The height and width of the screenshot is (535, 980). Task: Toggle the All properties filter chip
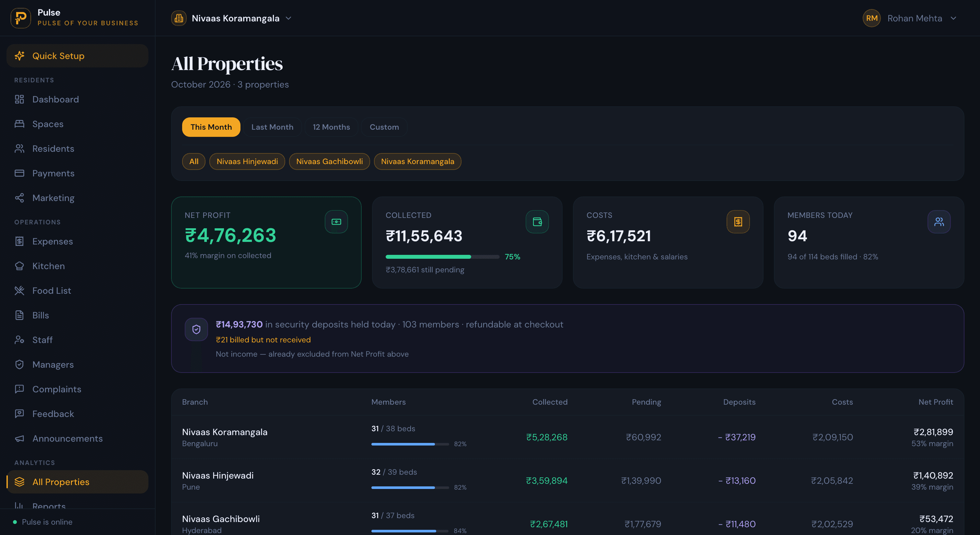coord(194,161)
